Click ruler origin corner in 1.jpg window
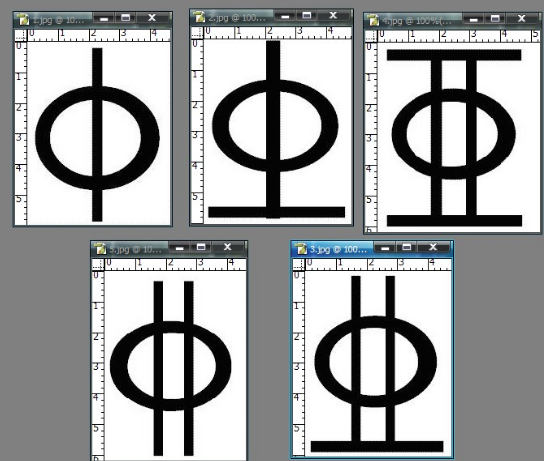The image size is (544, 461). 20,35
